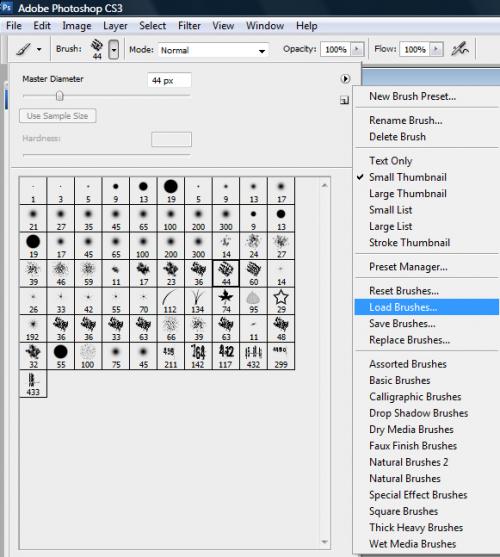Image resolution: width=500 pixels, height=557 pixels.
Task: Select Small Thumbnail view option
Action: 426,177
